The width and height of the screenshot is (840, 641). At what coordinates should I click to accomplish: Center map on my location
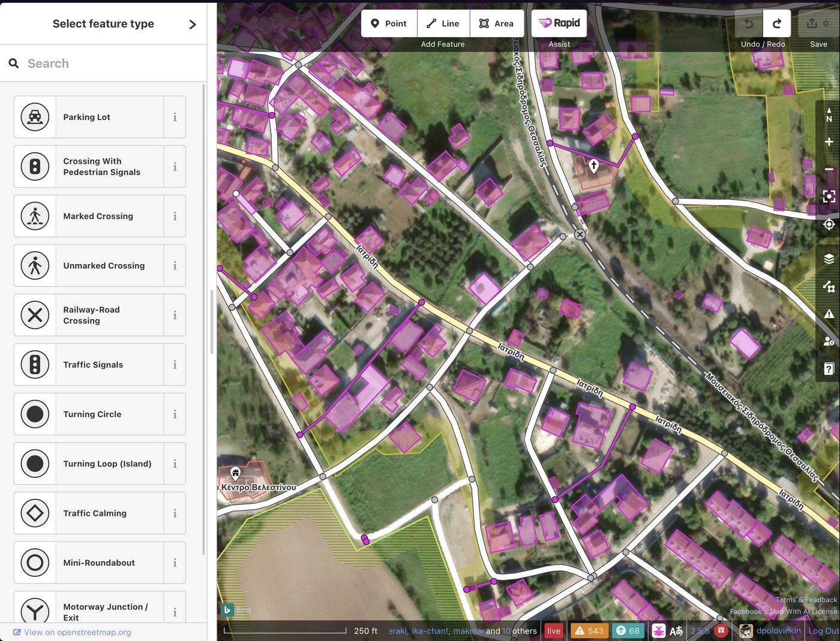tap(829, 224)
